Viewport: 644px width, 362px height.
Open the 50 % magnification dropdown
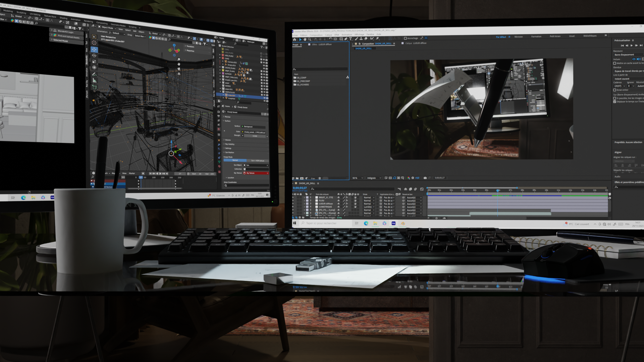(358, 178)
